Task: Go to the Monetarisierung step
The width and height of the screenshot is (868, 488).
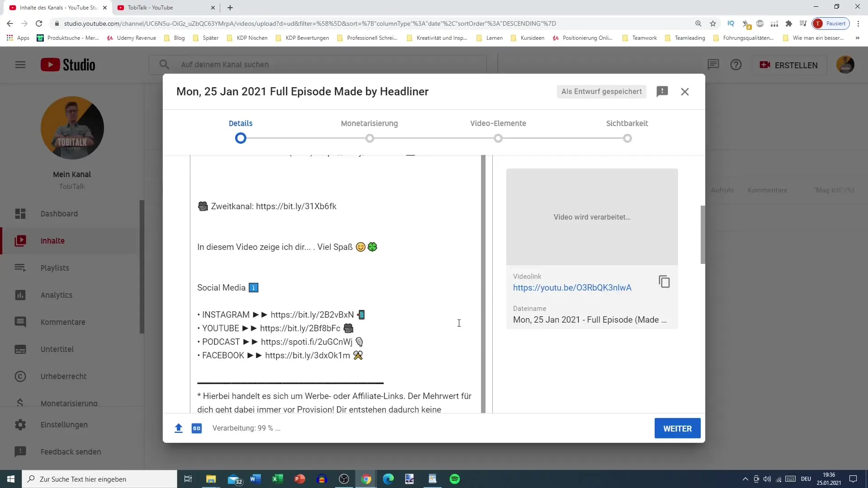Action: pyautogui.click(x=369, y=123)
